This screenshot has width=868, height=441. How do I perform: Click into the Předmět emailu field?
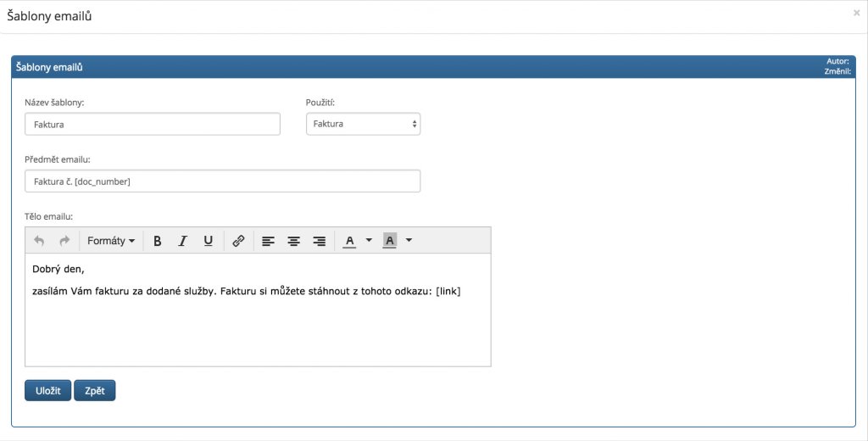(222, 181)
